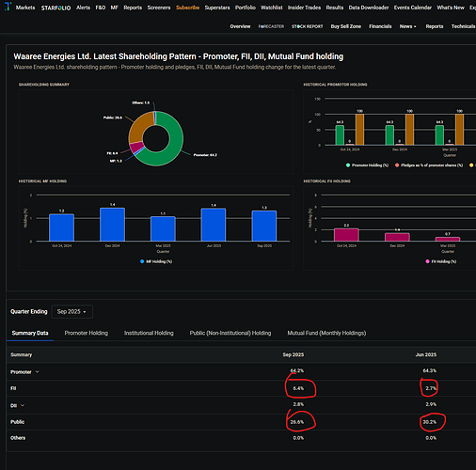Toggle Promoter Holding (%) legend item
This screenshot has height=470, width=476.
coord(367,165)
